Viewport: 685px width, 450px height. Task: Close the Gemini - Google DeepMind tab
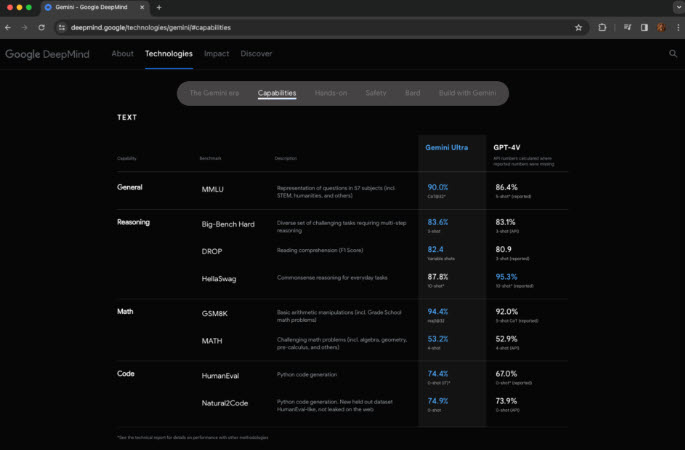click(142, 7)
